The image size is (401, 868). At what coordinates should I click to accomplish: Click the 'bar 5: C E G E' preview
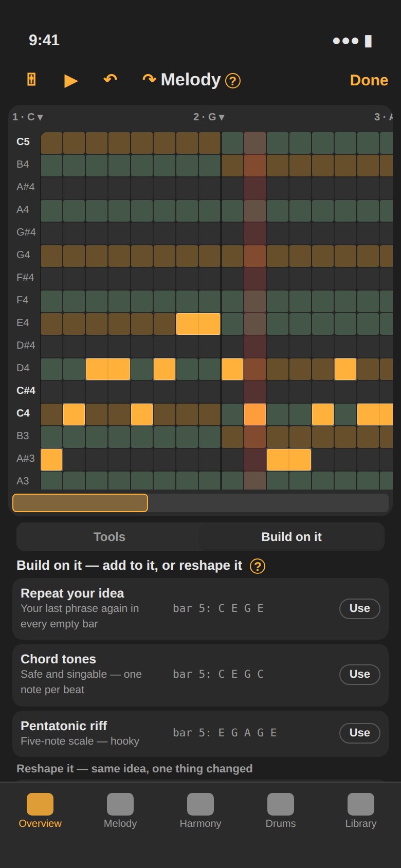click(x=218, y=608)
